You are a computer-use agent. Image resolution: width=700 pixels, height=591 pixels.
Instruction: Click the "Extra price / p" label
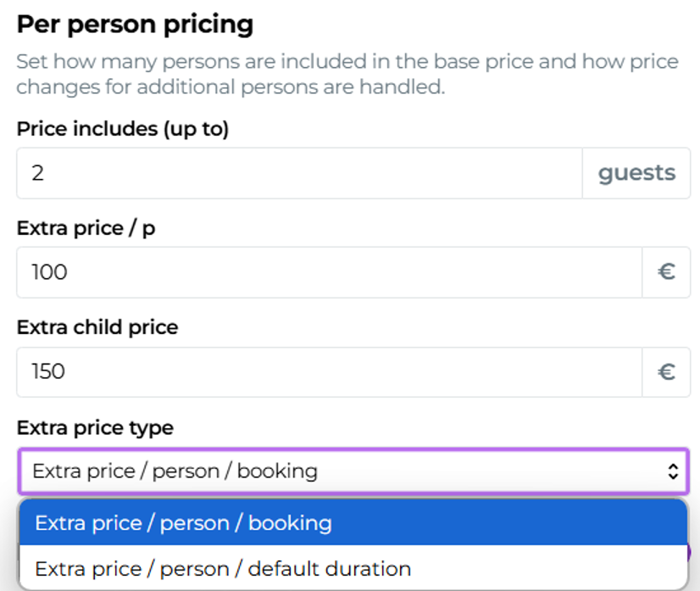click(x=86, y=229)
